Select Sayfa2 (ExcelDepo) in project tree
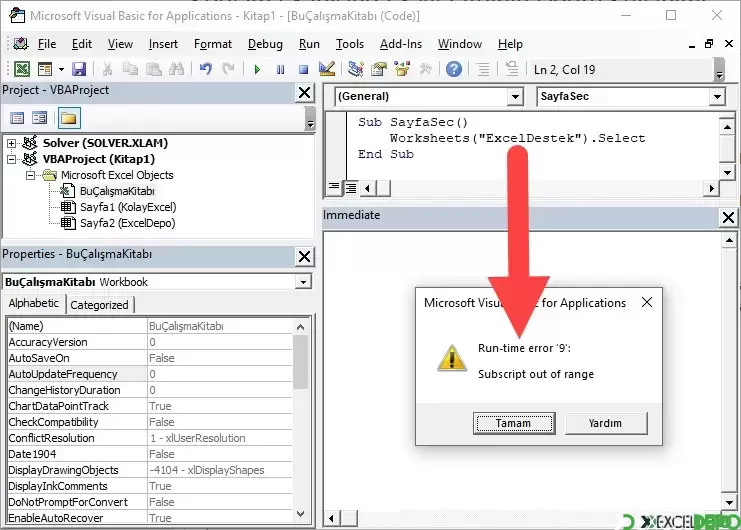The width and height of the screenshot is (741, 530). coord(127,223)
